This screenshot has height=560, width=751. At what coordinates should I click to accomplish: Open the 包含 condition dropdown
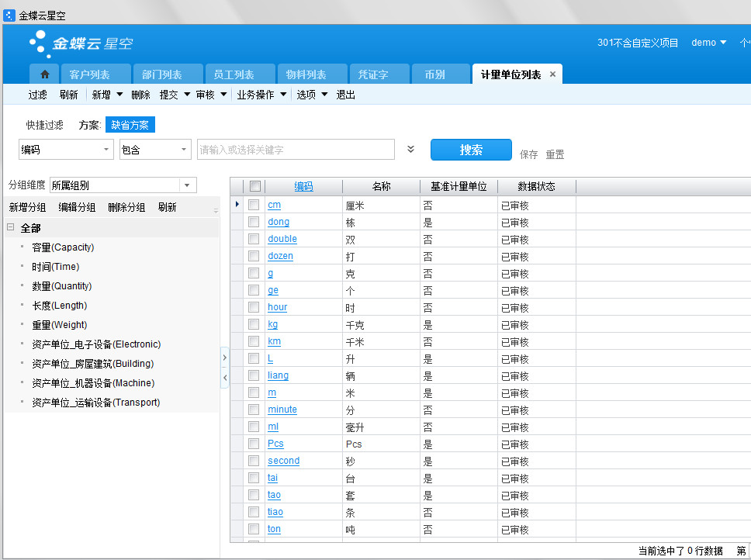coord(183,150)
